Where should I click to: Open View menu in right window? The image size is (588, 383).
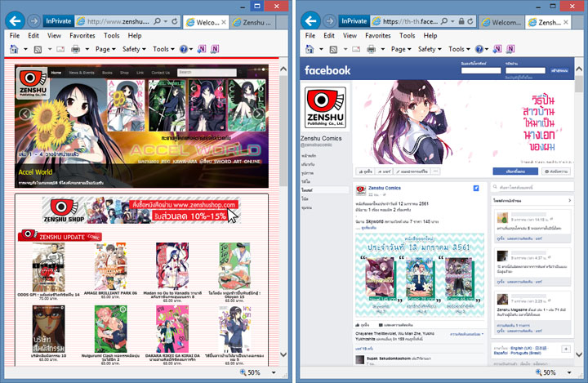coord(350,36)
